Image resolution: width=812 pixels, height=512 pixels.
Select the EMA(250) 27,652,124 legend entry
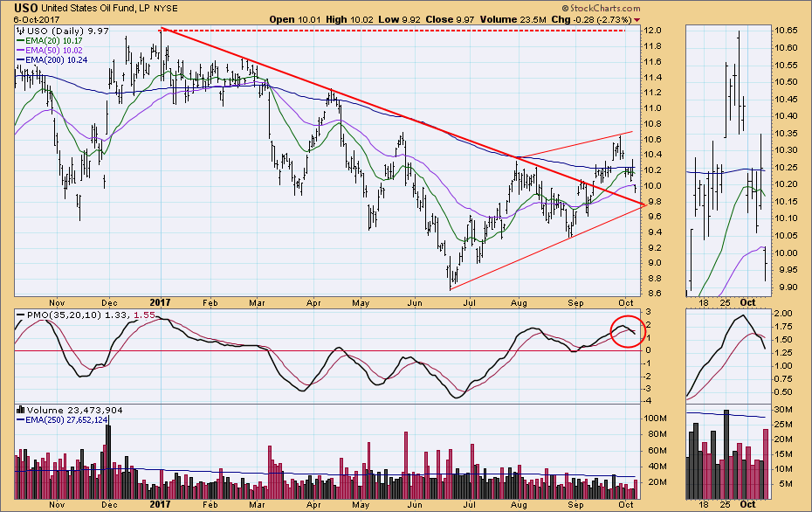click(62, 419)
